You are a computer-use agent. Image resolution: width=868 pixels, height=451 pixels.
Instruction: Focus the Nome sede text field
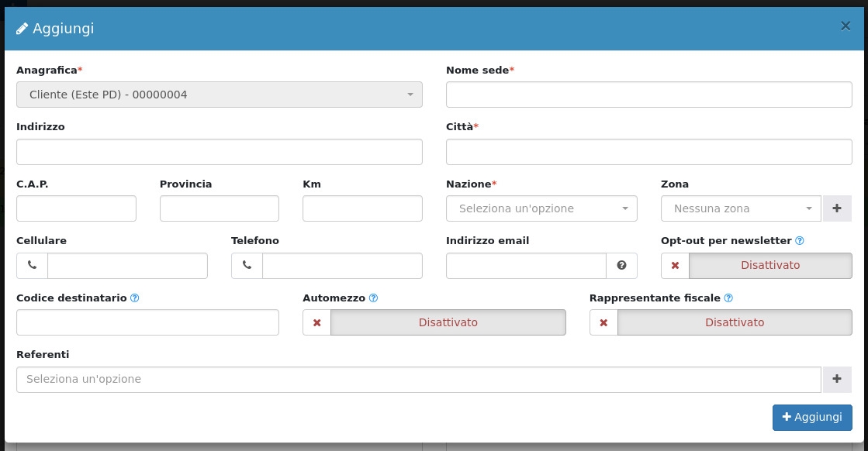click(648, 95)
